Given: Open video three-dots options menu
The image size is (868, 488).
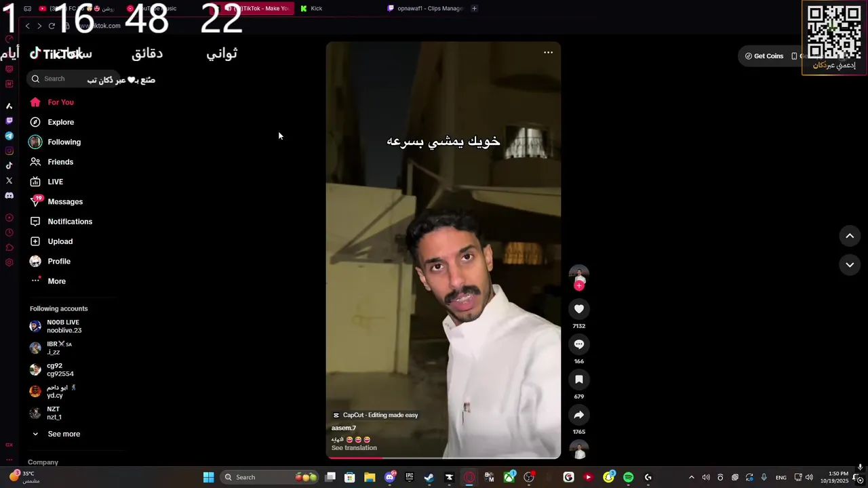Looking at the screenshot, I should tap(548, 52).
